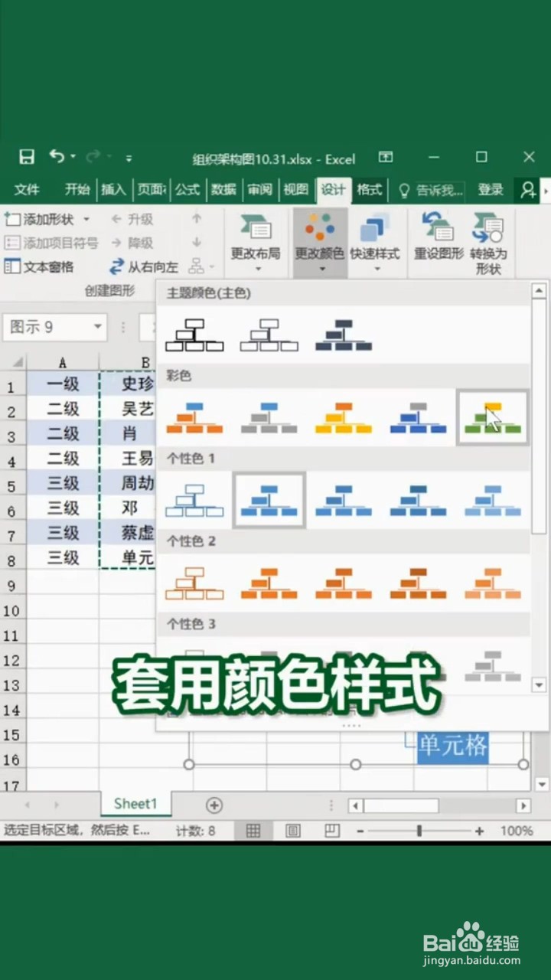Select dark filled primary theme color thumbnail
This screenshot has height=980, width=551.
344,335
